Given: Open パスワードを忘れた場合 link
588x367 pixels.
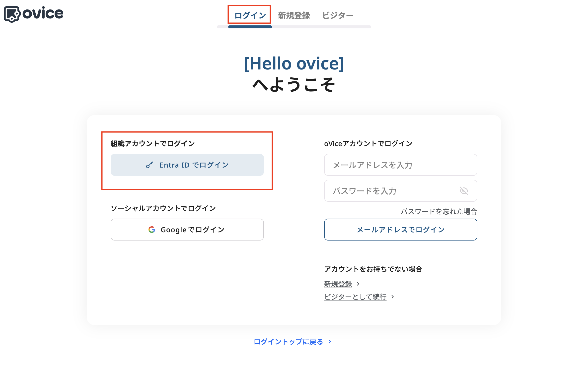Looking at the screenshot, I should click(x=439, y=211).
